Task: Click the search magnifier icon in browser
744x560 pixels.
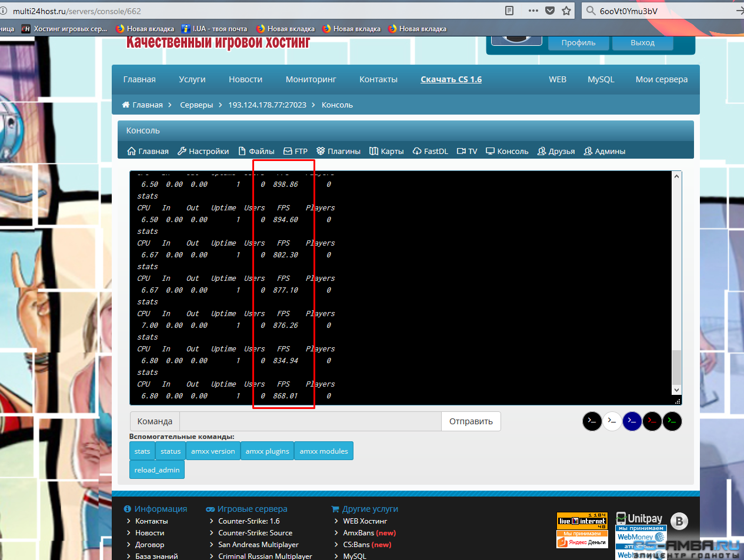Action: point(590,11)
